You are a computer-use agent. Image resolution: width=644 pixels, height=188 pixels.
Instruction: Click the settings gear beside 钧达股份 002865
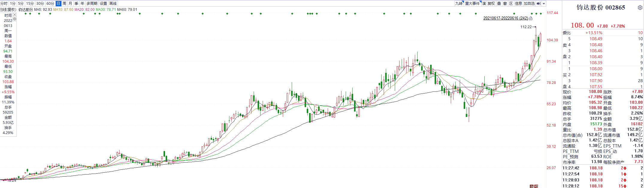(x=640, y=8)
